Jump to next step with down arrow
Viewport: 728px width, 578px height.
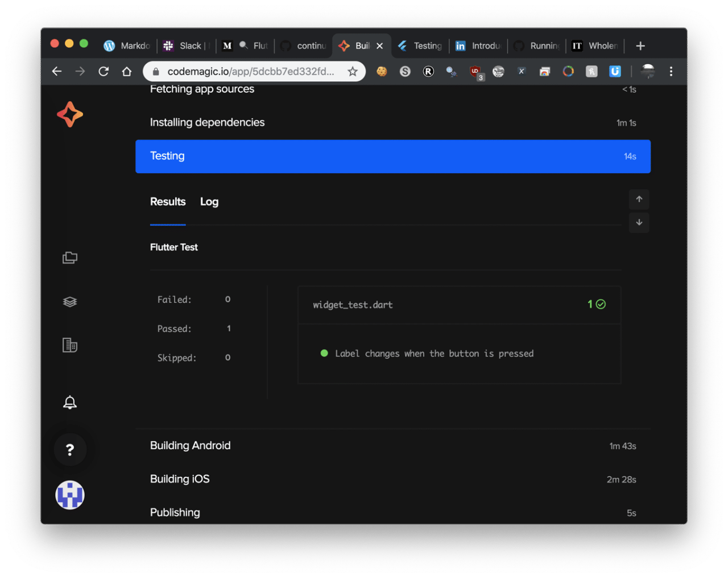coord(639,222)
